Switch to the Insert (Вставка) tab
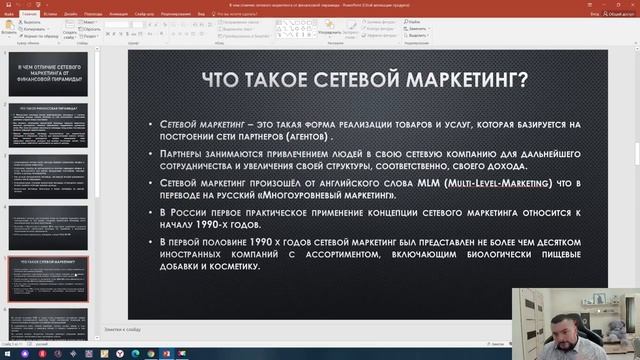Viewport: 640px width, 360px height. click(50, 14)
